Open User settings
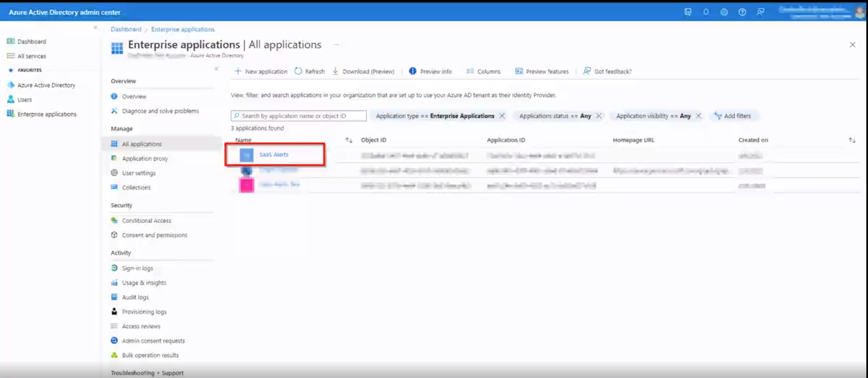868x378 pixels. 139,173
